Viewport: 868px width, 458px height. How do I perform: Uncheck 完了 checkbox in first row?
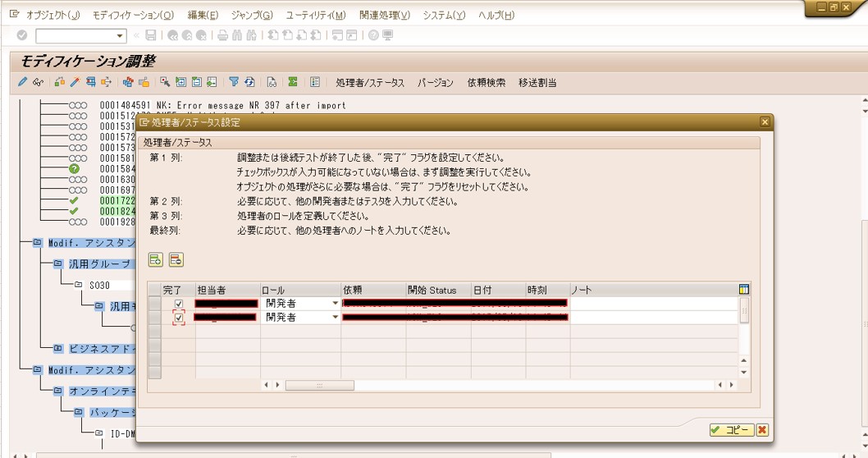point(179,305)
